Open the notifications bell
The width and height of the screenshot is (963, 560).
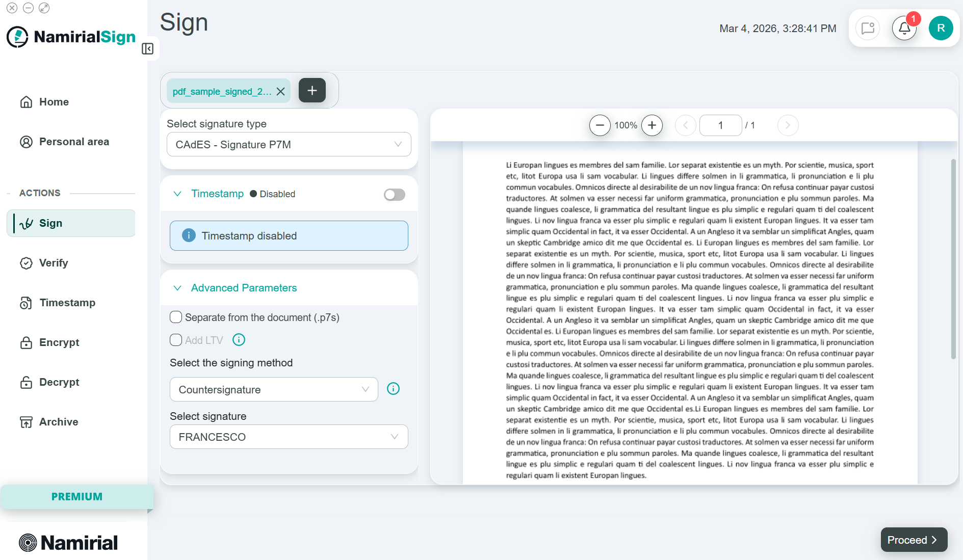pyautogui.click(x=904, y=28)
